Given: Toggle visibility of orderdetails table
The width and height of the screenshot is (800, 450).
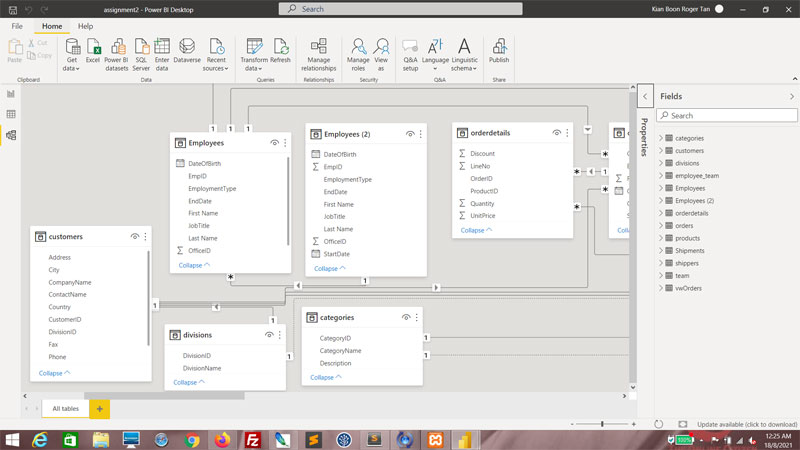Looking at the screenshot, I should (x=556, y=133).
